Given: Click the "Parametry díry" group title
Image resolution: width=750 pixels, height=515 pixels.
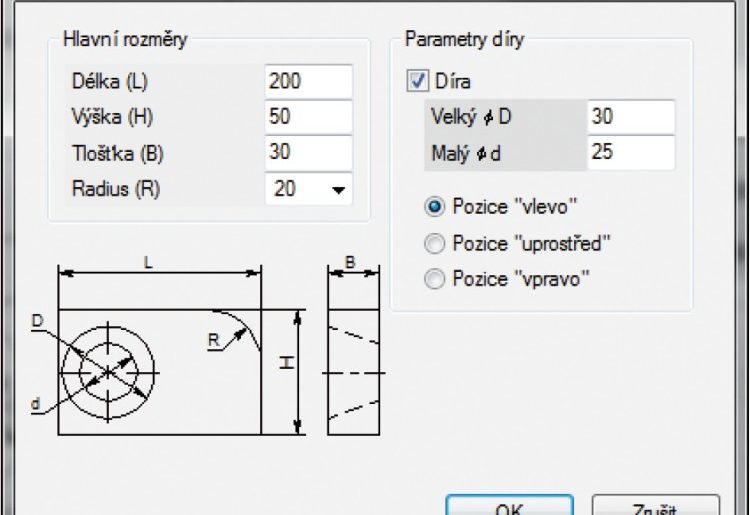Looking at the screenshot, I should tap(463, 40).
